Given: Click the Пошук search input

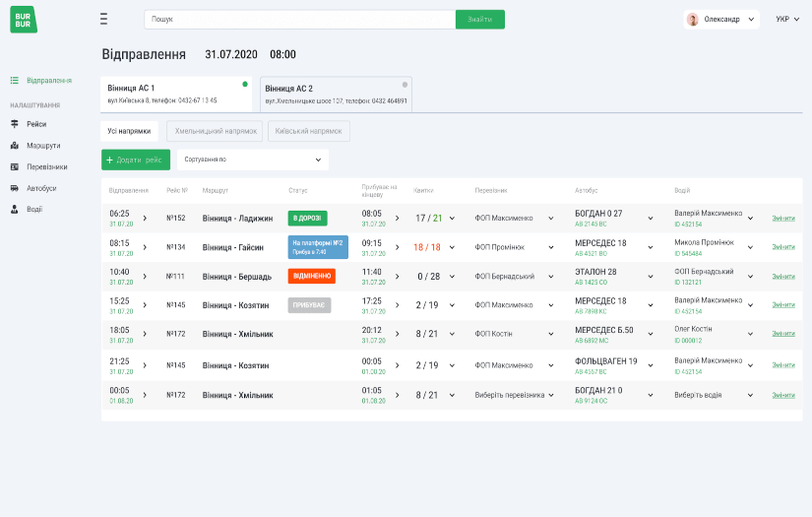Looking at the screenshot, I should coord(300,19).
